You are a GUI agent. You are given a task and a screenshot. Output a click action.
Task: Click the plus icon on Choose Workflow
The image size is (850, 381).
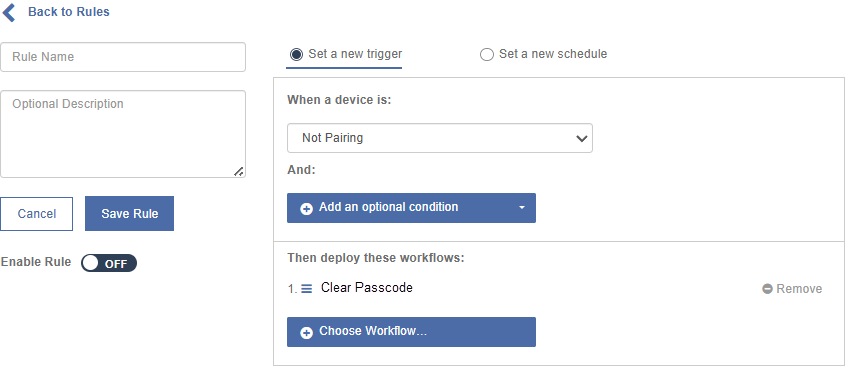[306, 333]
